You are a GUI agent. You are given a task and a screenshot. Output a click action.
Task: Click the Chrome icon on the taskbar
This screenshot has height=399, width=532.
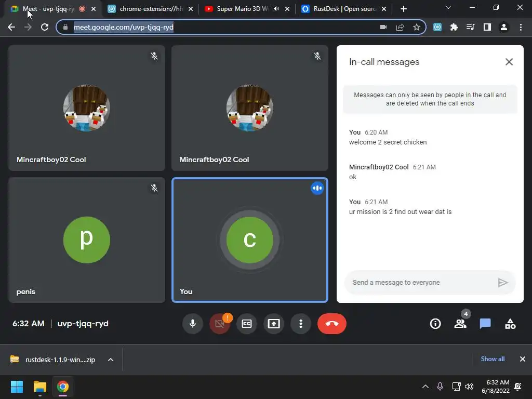pyautogui.click(x=62, y=387)
